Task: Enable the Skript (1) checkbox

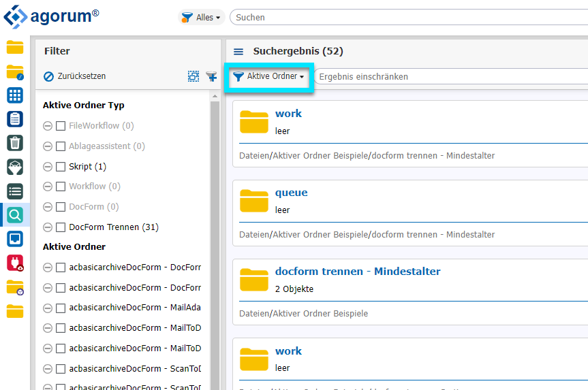Action: coord(61,166)
